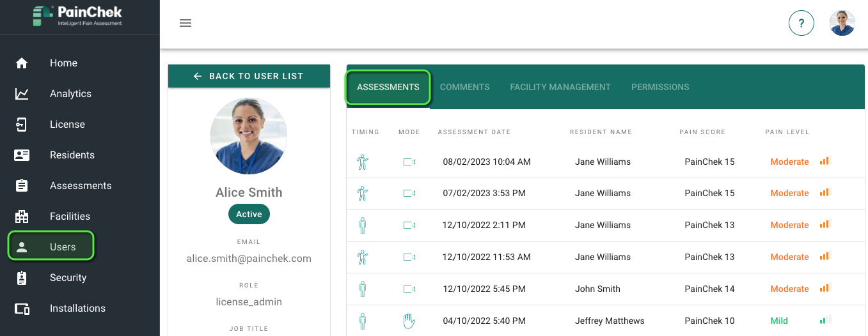Click the Installations devices icon
Viewport: 868px width, 336px height.
22,309
